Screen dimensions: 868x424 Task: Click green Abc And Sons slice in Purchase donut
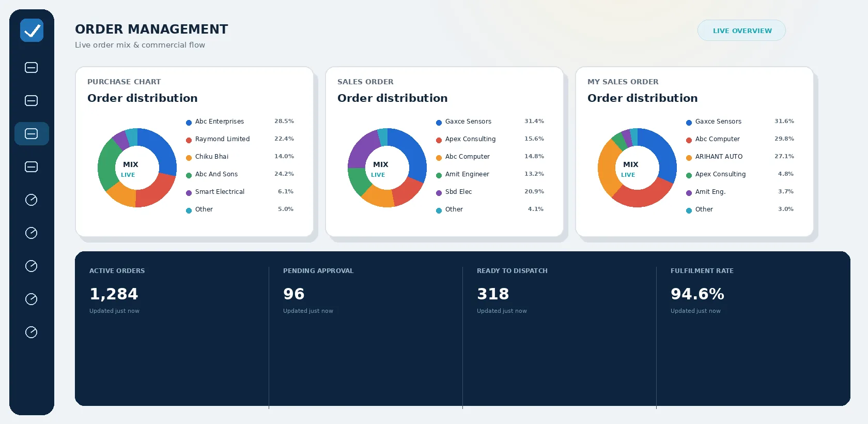(108, 165)
